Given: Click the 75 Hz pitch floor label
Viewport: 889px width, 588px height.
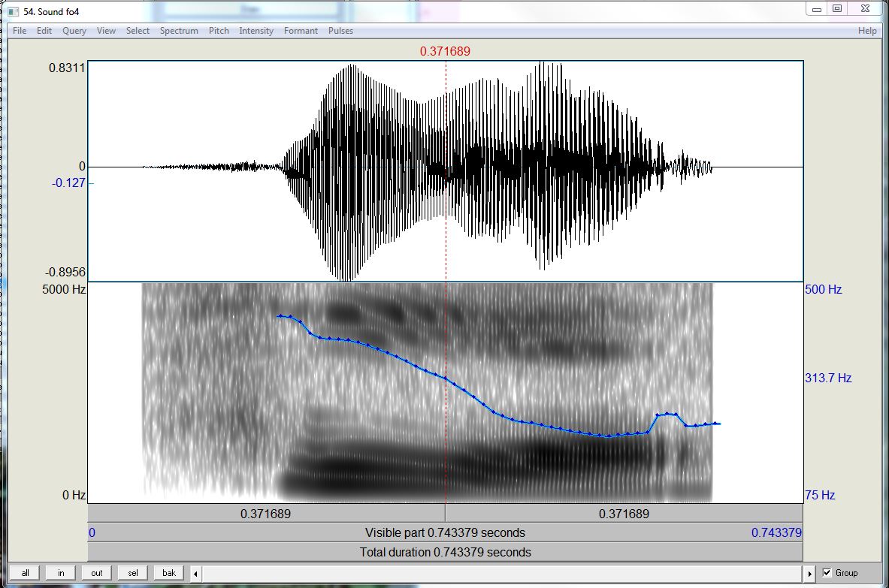Looking at the screenshot, I should pyautogui.click(x=820, y=495).
